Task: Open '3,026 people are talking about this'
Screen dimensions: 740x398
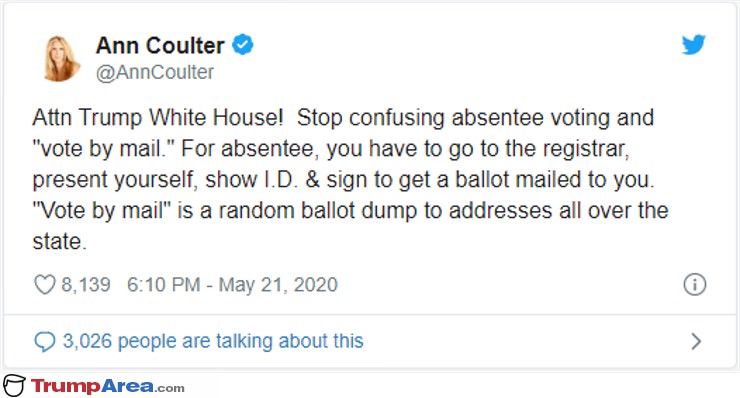Action: pyautogui.click(x=213, y=341)
